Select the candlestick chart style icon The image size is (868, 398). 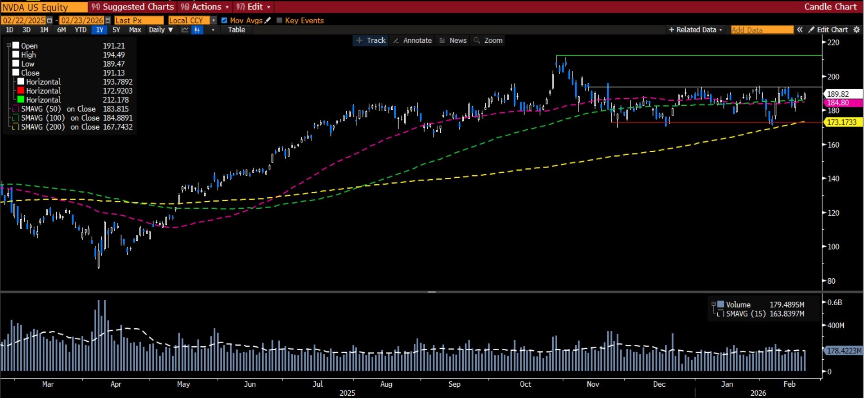(197, 30)
